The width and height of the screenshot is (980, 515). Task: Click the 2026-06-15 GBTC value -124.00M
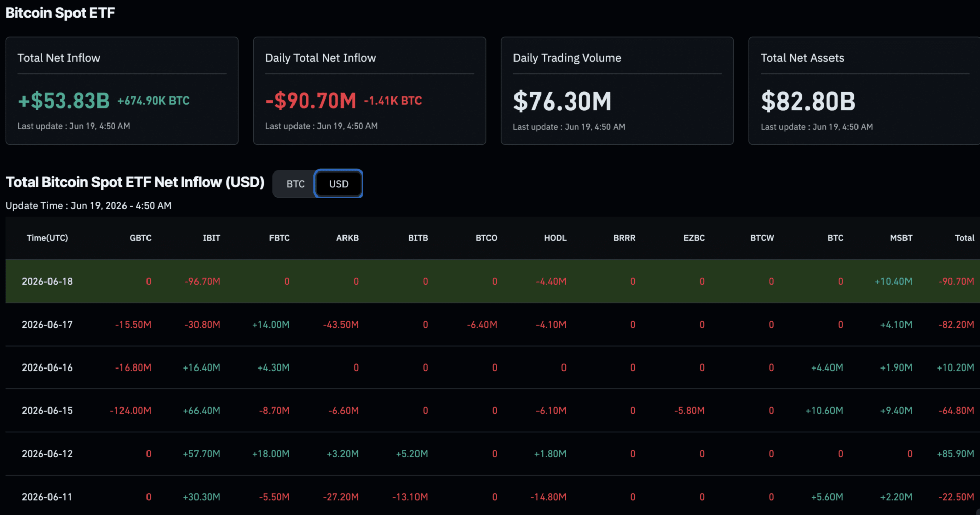pyautogui.click(x=131, y=411)
